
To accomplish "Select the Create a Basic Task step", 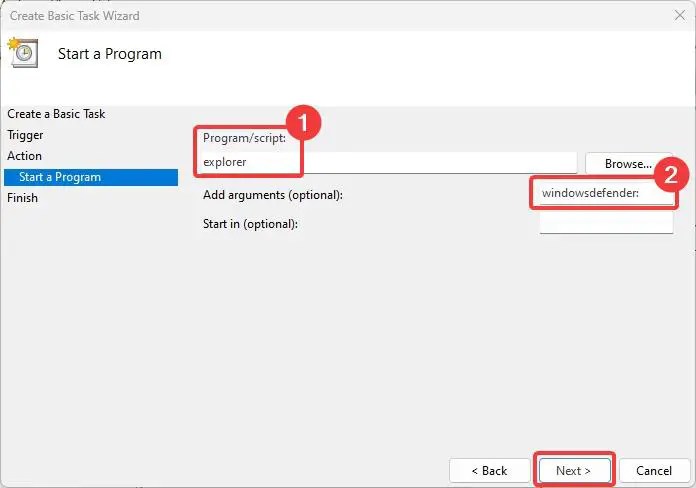I will [x=56, y=114].
